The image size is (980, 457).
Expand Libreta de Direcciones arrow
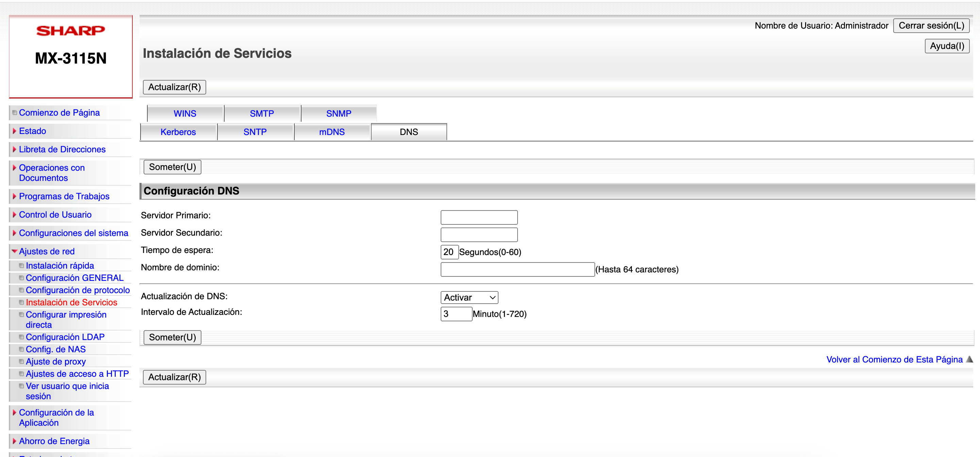pyautogui.click(x=14, y=149)
